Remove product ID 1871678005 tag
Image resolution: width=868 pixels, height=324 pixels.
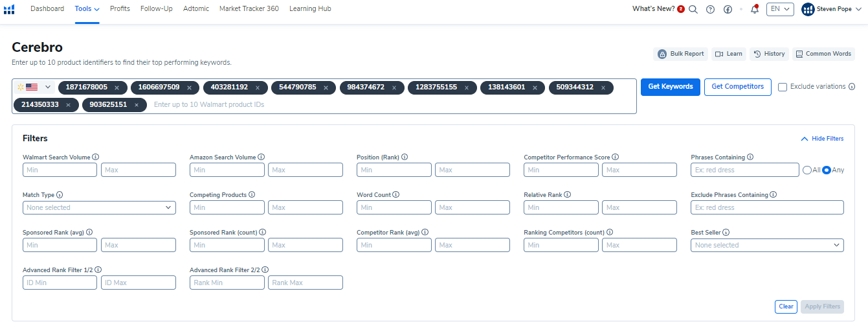(x=117, y=87)
